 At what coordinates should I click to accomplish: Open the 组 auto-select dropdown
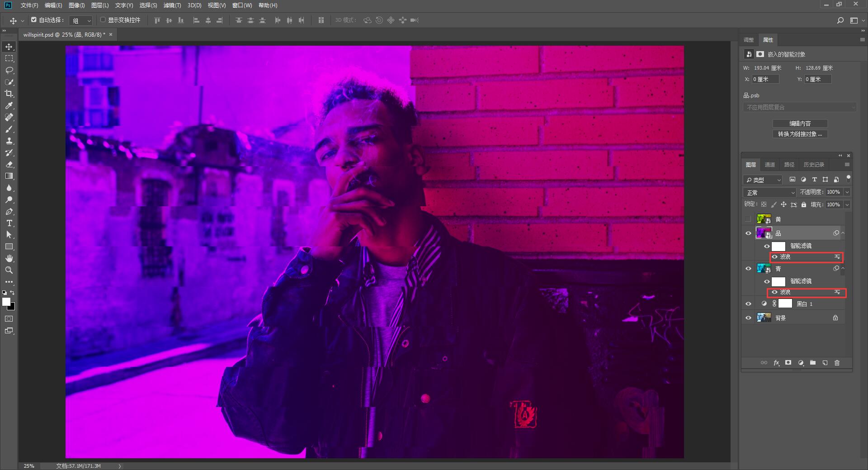coord(81,20)
